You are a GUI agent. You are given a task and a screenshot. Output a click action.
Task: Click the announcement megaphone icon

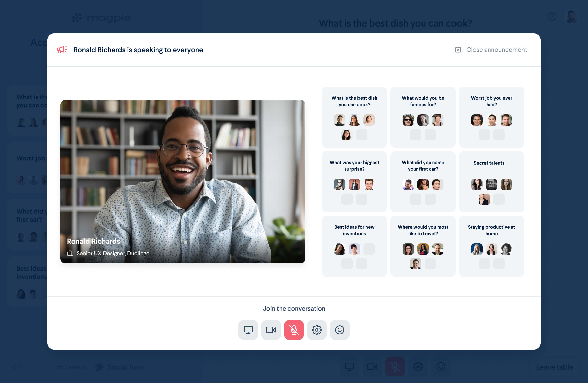pos(62,49)
